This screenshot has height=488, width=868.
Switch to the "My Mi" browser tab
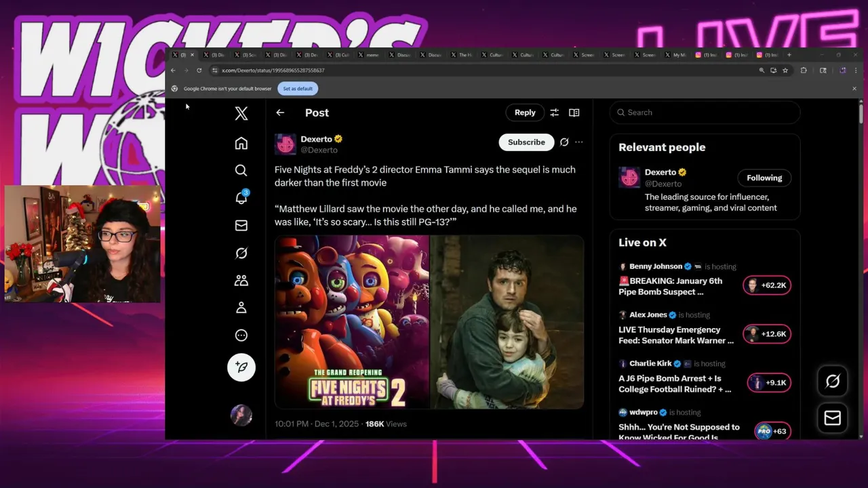point(677,55)
